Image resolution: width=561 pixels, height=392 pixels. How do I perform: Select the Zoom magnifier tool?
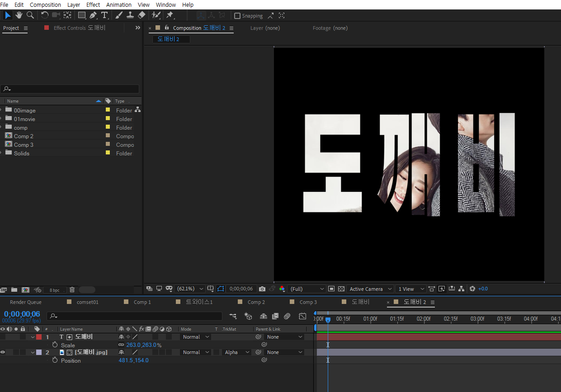(30, 15)
